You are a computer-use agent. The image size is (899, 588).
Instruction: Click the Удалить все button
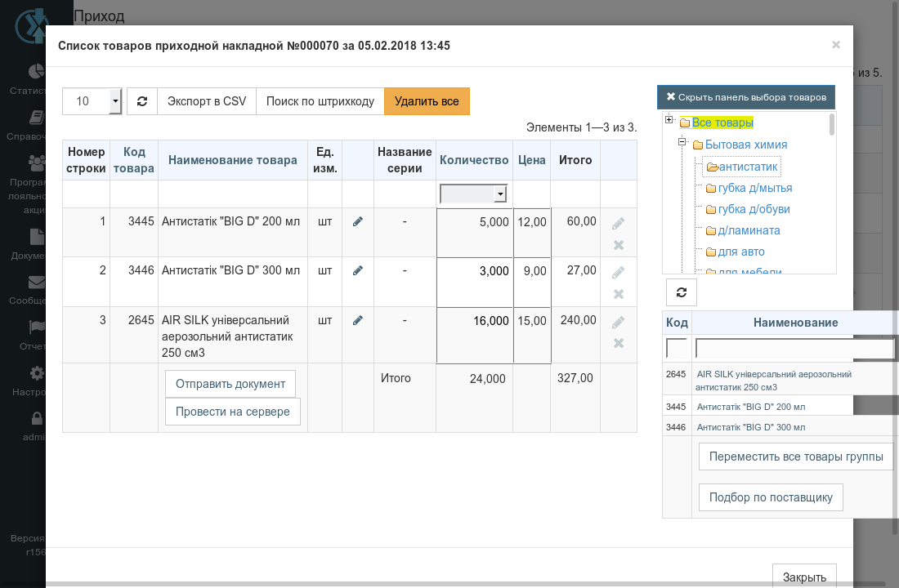427,101
